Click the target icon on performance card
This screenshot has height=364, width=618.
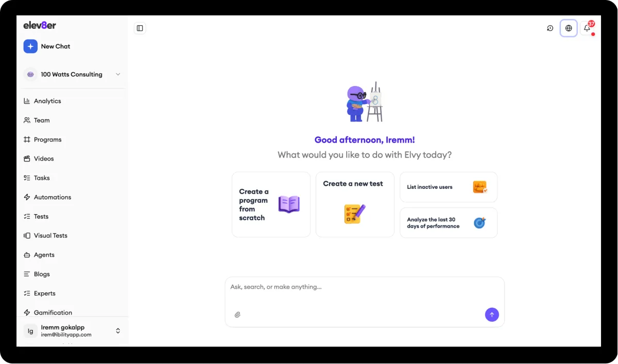click(479, 223)
